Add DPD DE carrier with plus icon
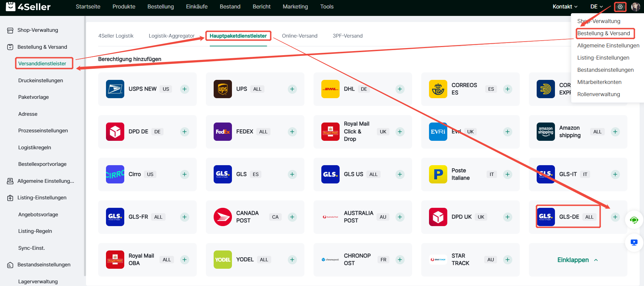 (x=185, y=132)
